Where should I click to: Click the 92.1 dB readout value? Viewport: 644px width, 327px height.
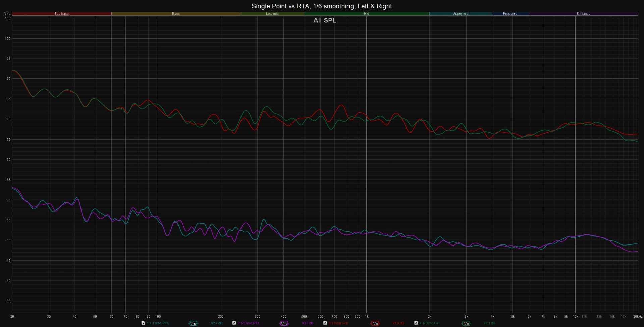pyautogui.click(x=489, y=323)
